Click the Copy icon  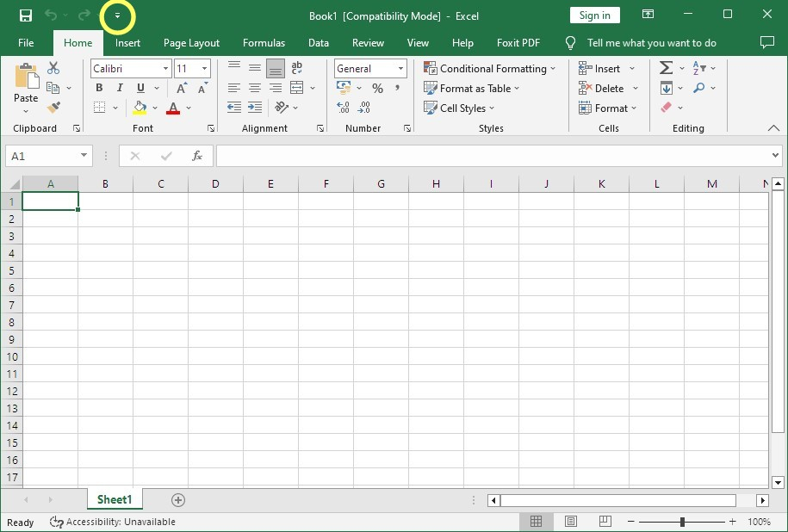click(53, 88)
